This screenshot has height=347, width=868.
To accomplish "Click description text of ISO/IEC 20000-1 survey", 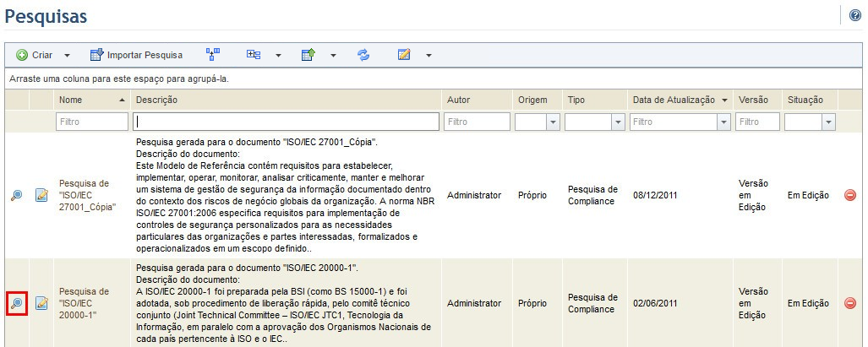I will point(283,303).
